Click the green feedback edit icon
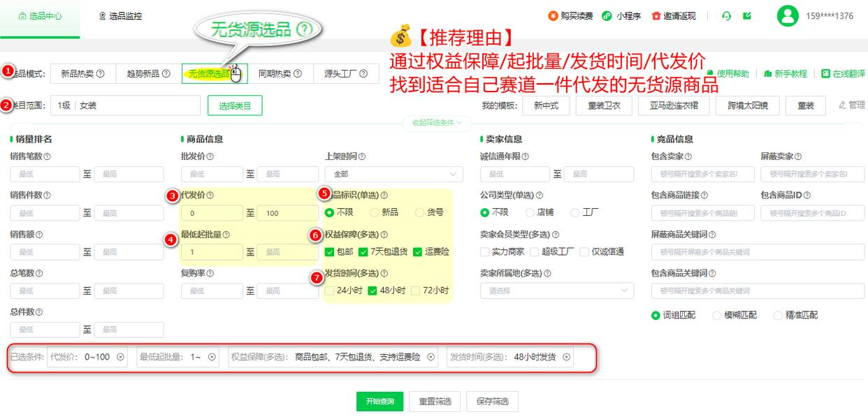Screen dimensions: 868x419 click(747, 16)
